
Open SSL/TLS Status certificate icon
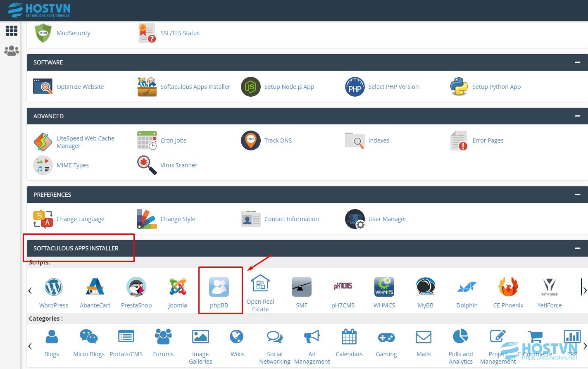tap(147, 33)
